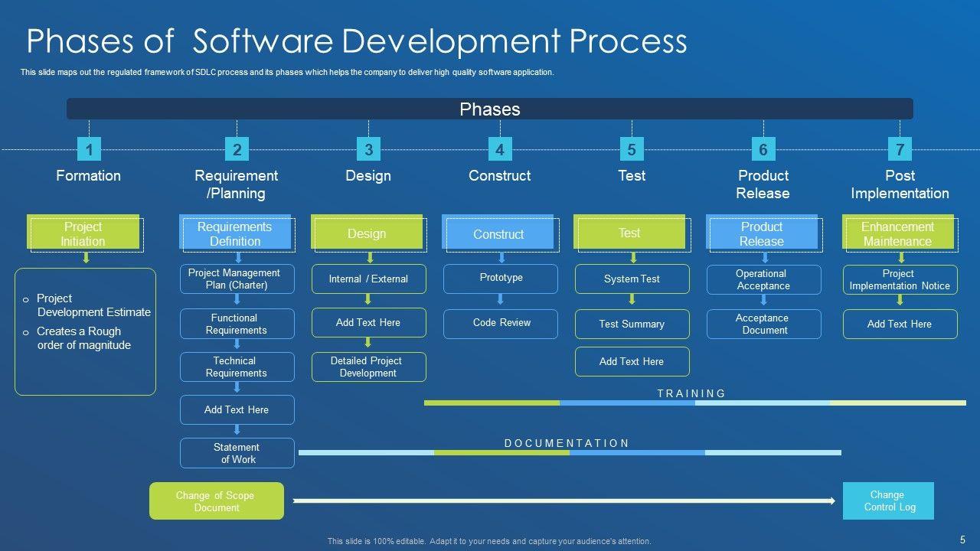
Task: Click the Phases header bar
Action: click(489, 109)
